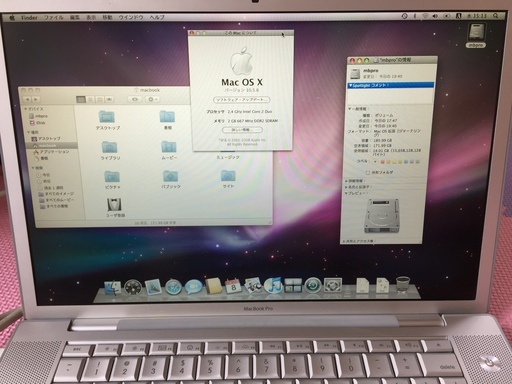Click the 詳しい情報 button
The image size is (512, 384).
pos(242,130)
